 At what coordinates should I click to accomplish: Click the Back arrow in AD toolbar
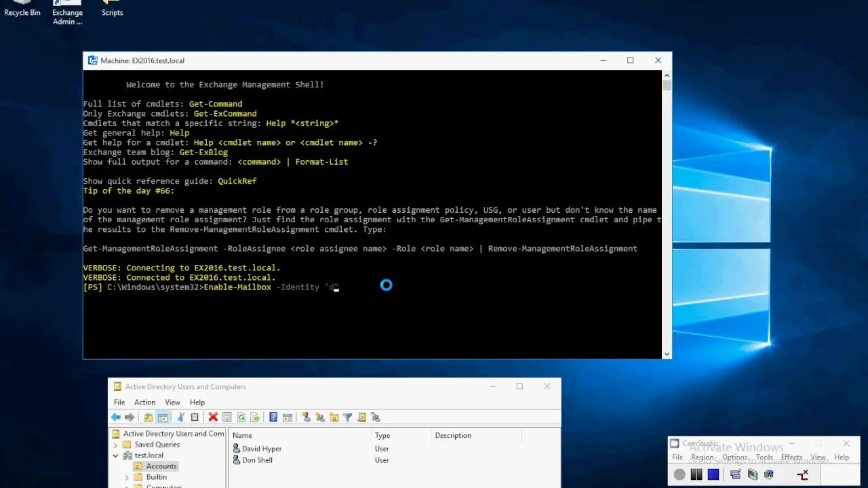tap(116, 418)
